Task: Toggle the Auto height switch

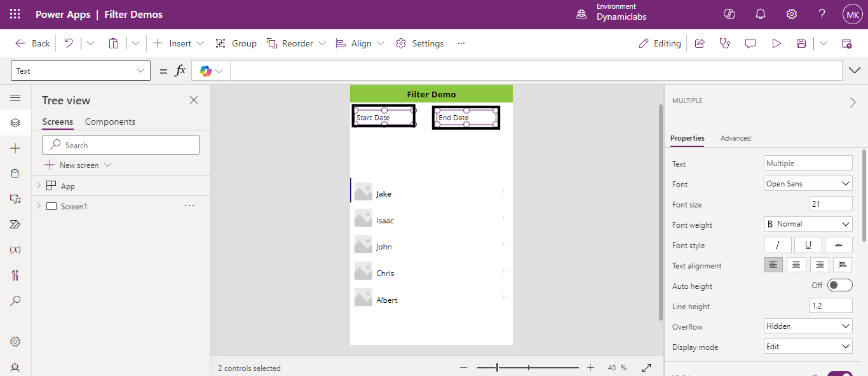Action: pos(839,285)
